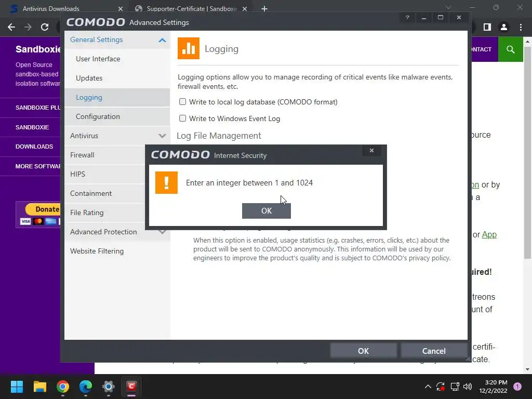
Task: Click the Donate button on Sandboxie site
Action: (43, 209)
